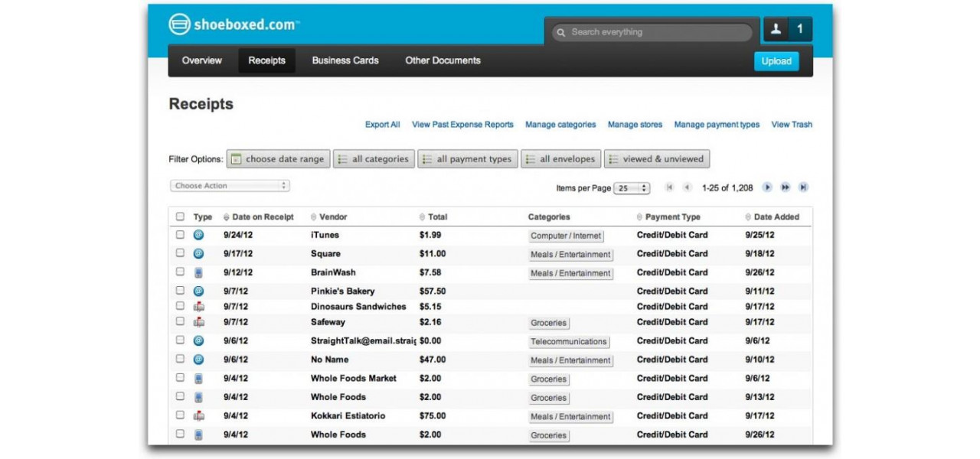Click the No Name receipt type icon
Viewport: 980px width, 459px height.
198,360
